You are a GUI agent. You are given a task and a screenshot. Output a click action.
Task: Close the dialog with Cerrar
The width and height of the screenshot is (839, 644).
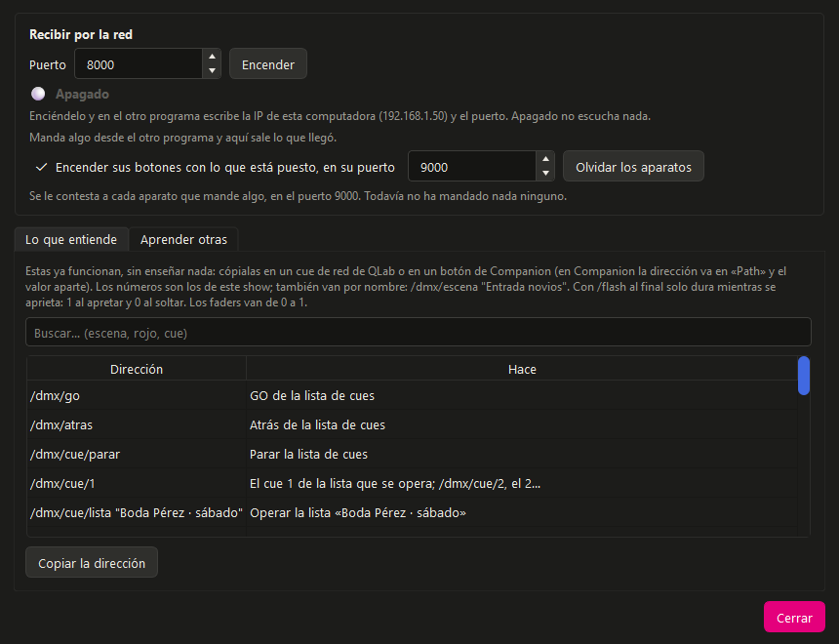[x=794, y=618]
